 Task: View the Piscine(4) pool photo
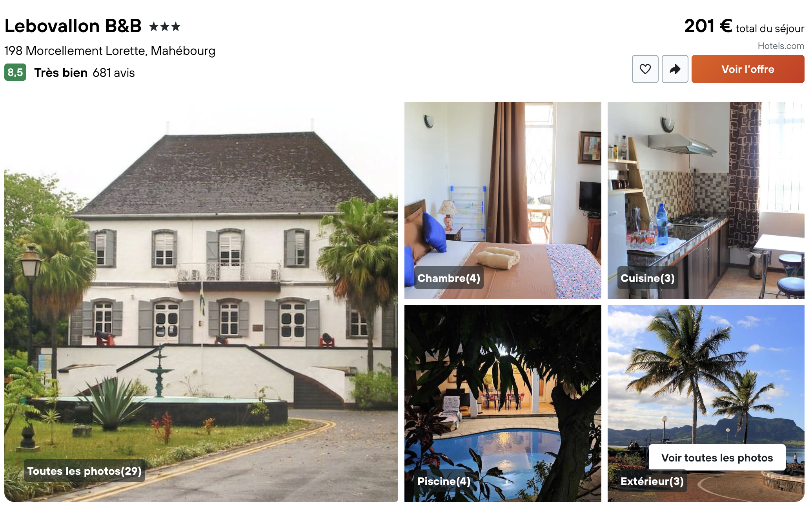click(x=502, y=403)
